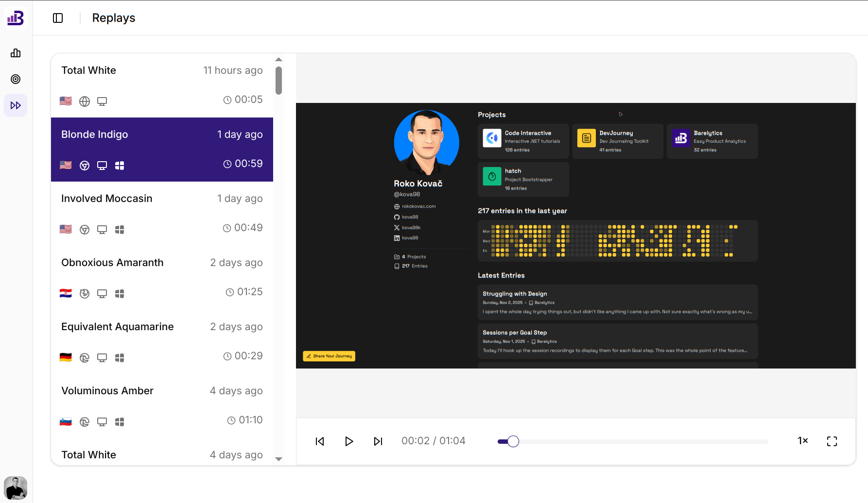Skip to the next replay

pos(378,441)
